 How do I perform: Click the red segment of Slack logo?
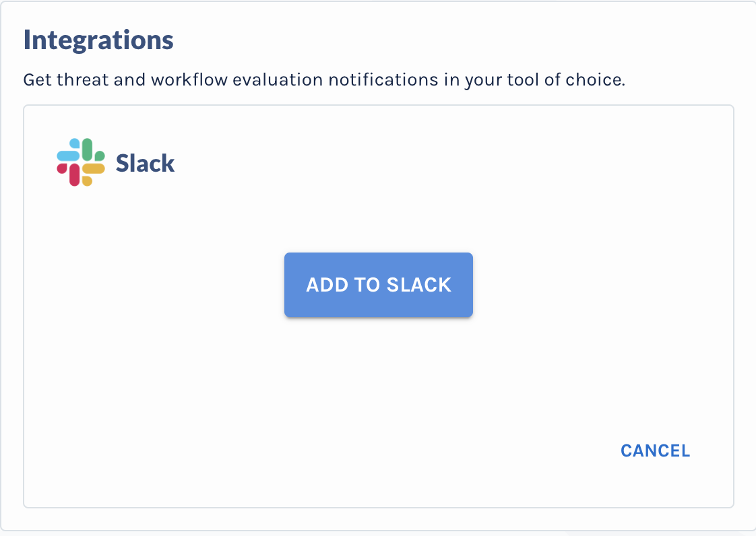pyautogui.click(x=69, y=174)
